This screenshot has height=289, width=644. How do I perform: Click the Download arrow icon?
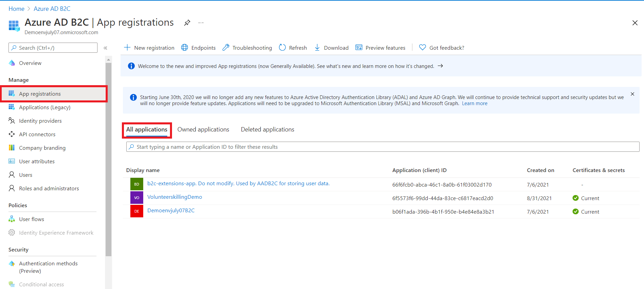317,47
